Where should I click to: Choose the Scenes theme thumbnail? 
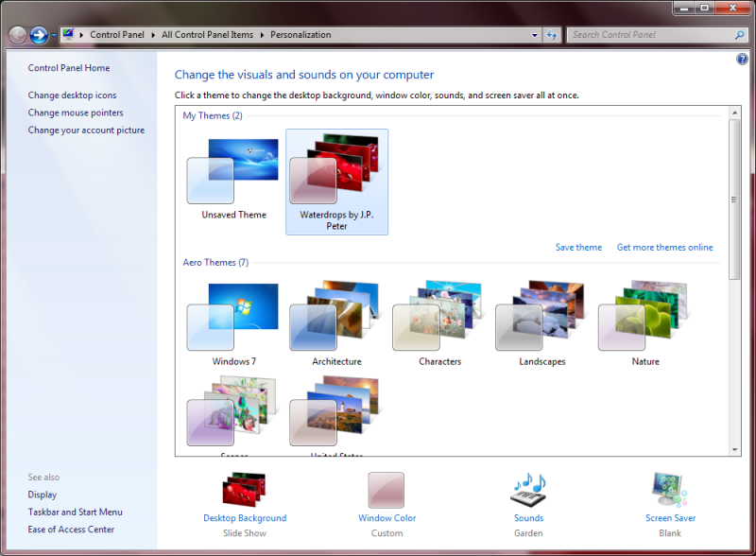[232, 411]
